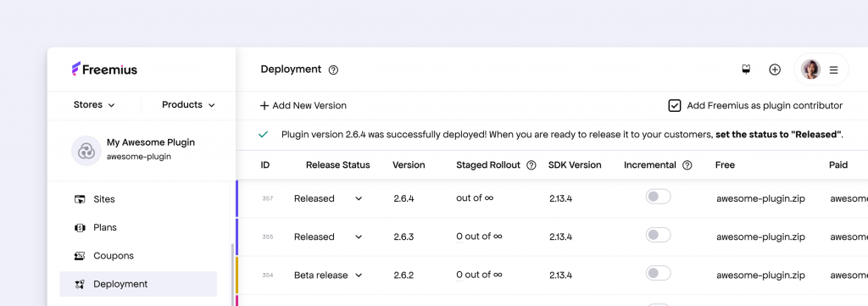Toggle Incremental switch for version 2.6.3
Image resolution: width=868 pixels, height=306 pixels.
[658, 235]
